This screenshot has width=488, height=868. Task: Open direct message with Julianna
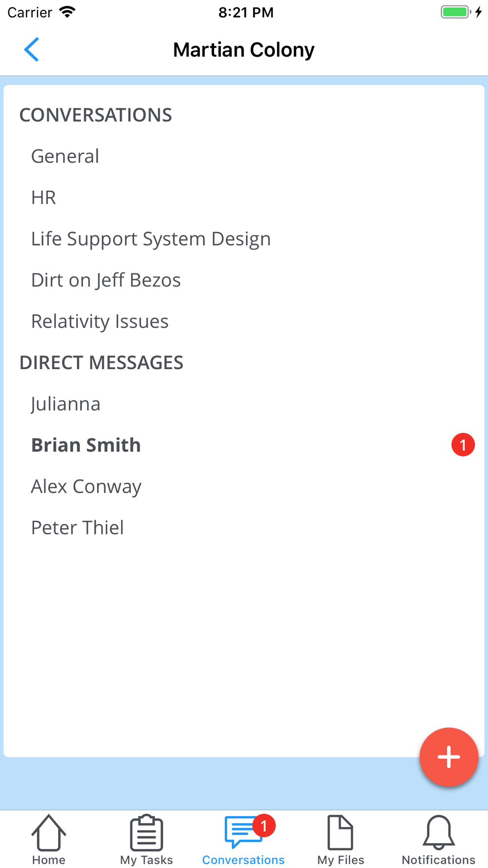66,404
